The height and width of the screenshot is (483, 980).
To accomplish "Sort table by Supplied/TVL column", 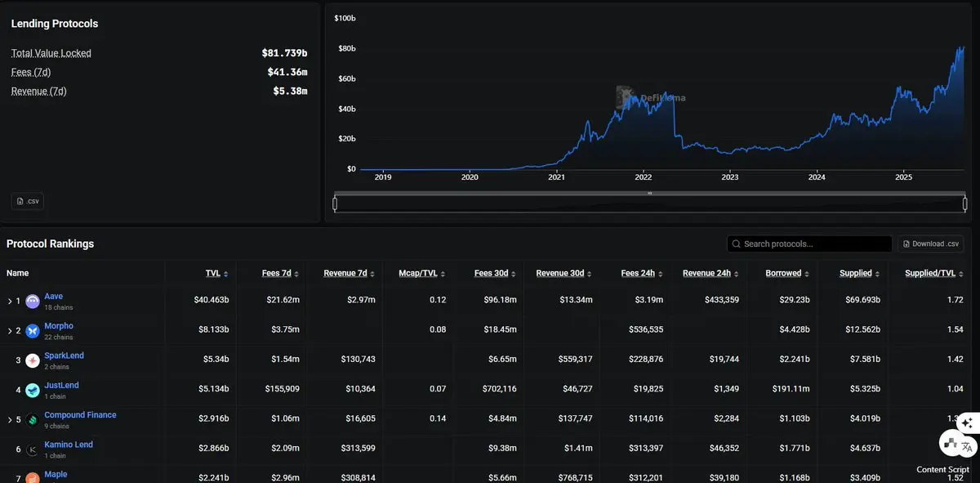I will pos(934,273).
